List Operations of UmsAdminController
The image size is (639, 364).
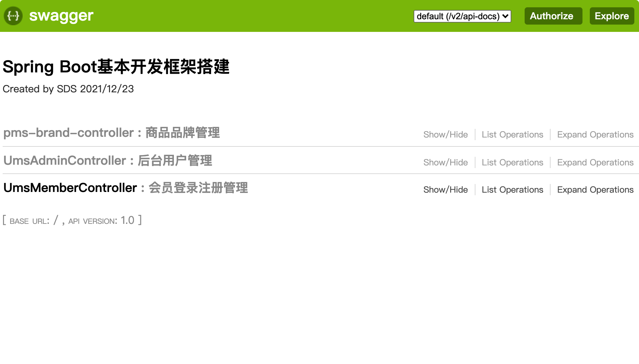(512, 162)
